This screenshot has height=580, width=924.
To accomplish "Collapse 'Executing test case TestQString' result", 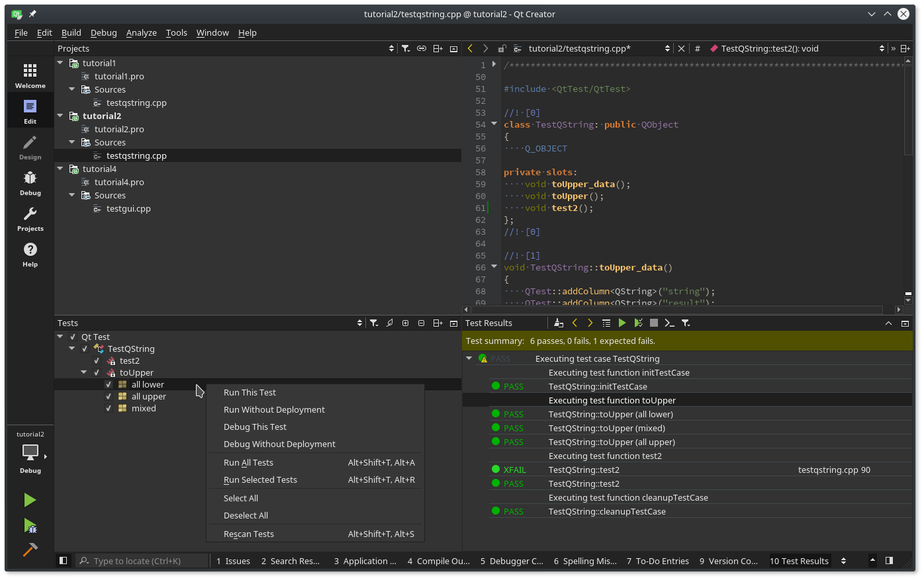I will 469,358.
